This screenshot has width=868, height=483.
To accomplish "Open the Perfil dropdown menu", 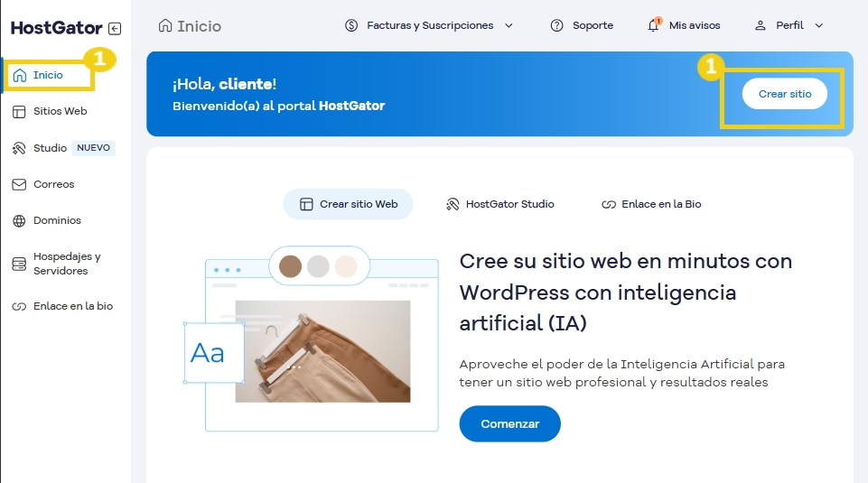I will 789,25.
